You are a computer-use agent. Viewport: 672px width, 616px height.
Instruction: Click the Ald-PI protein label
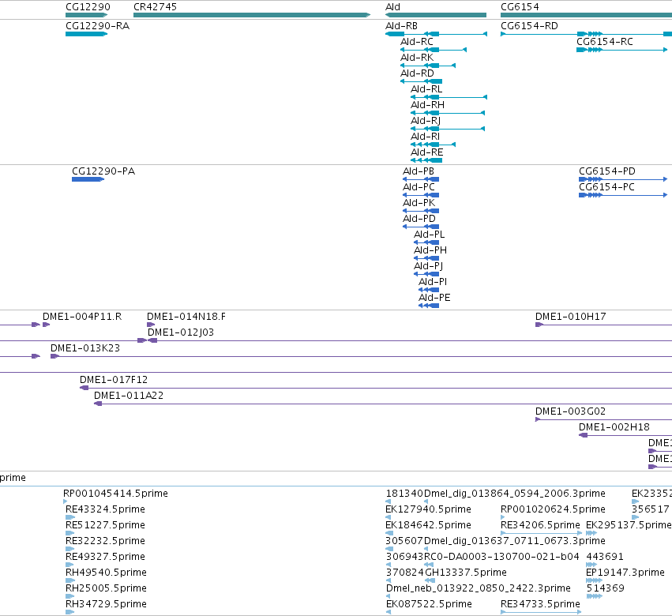click(x=433, y=282)
